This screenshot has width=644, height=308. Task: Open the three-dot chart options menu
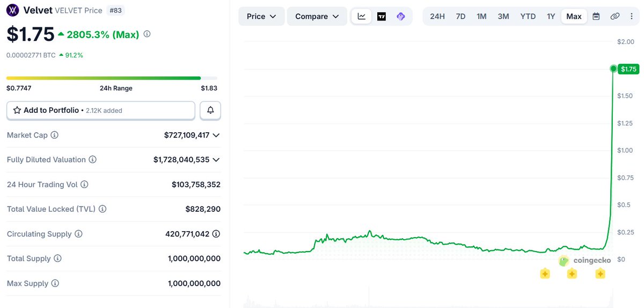pyautogui.click(x=631, y=16)
